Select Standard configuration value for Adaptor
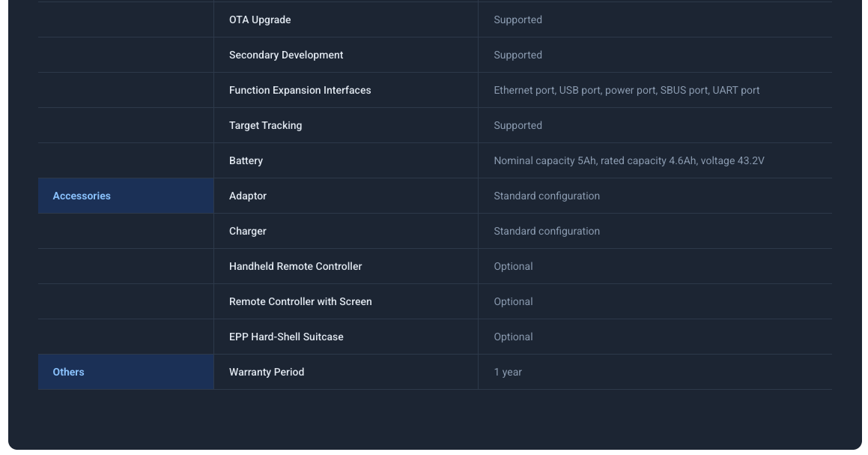 point(546,196)
